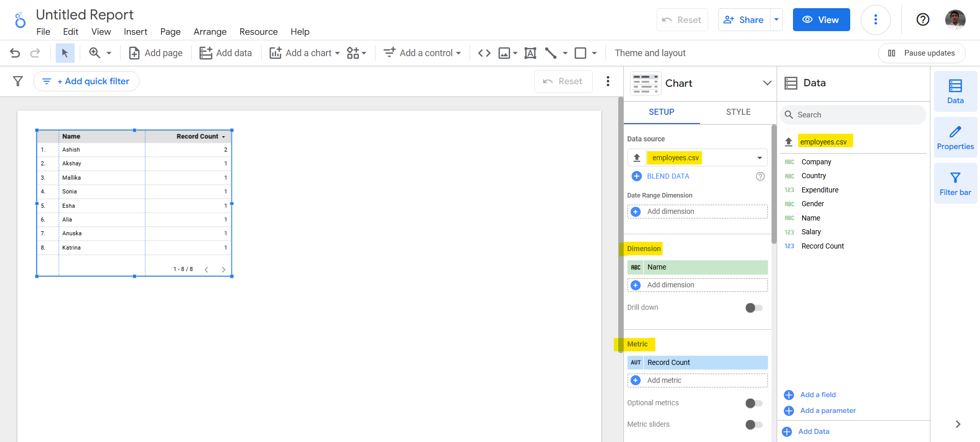Open the employees.csv data source dropdown
The height and width of the screenshot is (442, 980).
[759, 158]
